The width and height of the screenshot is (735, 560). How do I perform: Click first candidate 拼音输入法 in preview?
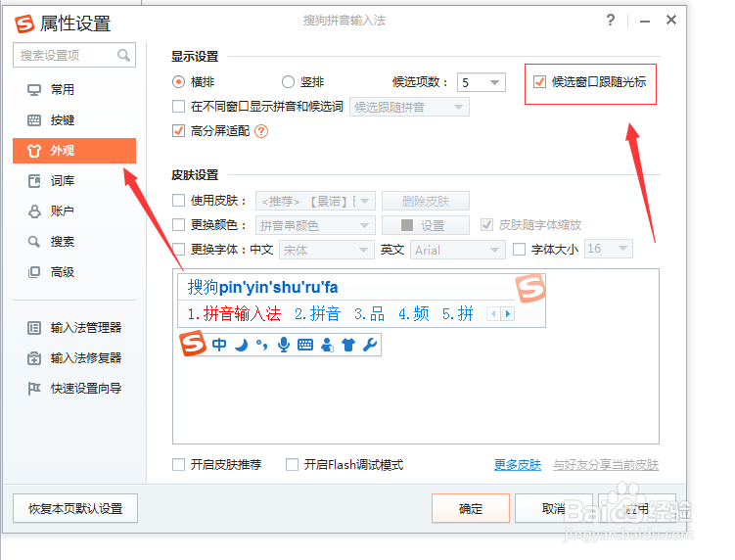click(x=234, y=313)
